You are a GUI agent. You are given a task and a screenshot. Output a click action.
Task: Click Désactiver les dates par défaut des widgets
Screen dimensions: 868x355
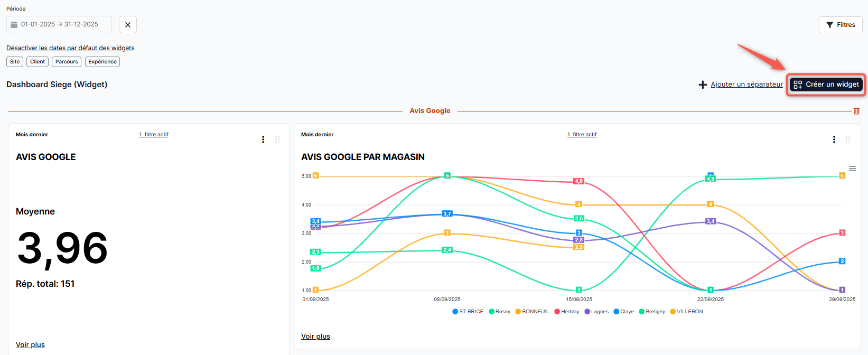pyautogui.click(x=70, y=48)
